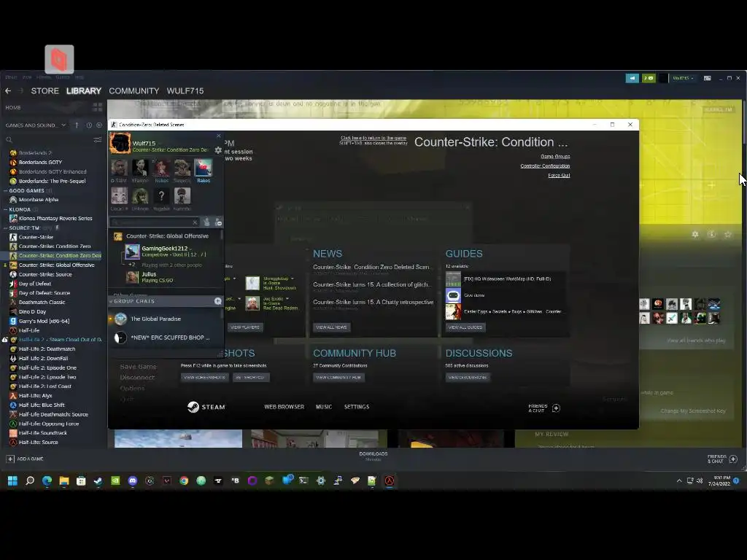The image size is (747, 560).
Task: Toggle the library collections grid view icon
Action: (97, 108)
